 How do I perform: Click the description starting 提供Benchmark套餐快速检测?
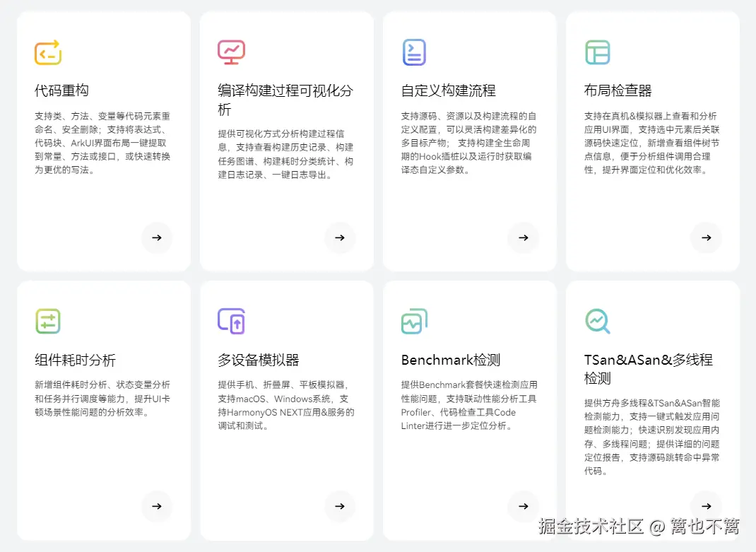click(469, 405)
